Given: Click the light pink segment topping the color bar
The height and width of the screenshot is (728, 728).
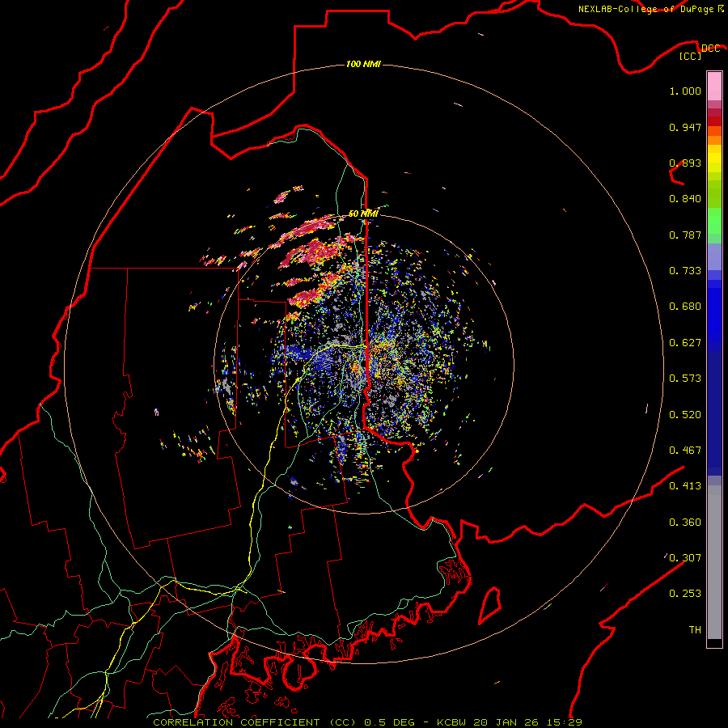Looking at the screenshot, I should coord(714,86).
